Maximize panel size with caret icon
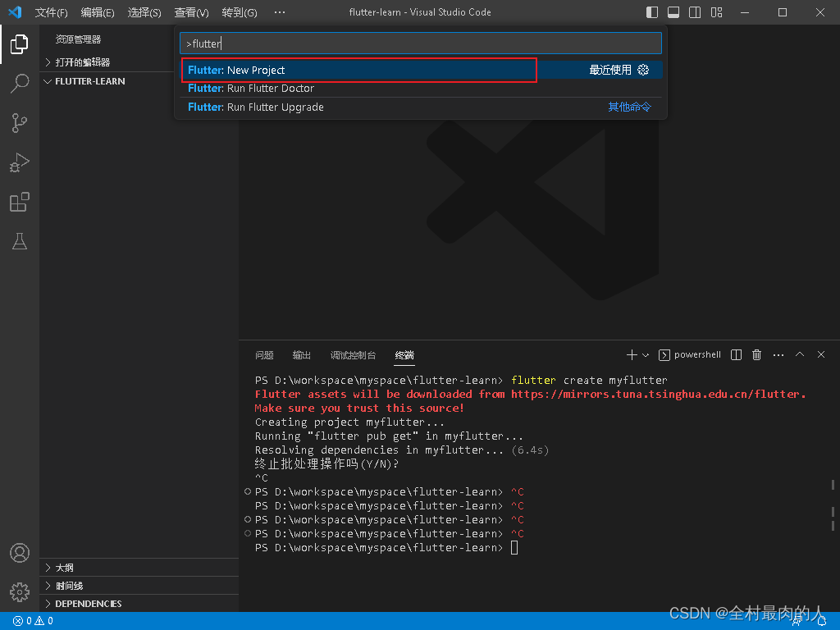This screenshot has height=630, width=840. pos(800,354)
